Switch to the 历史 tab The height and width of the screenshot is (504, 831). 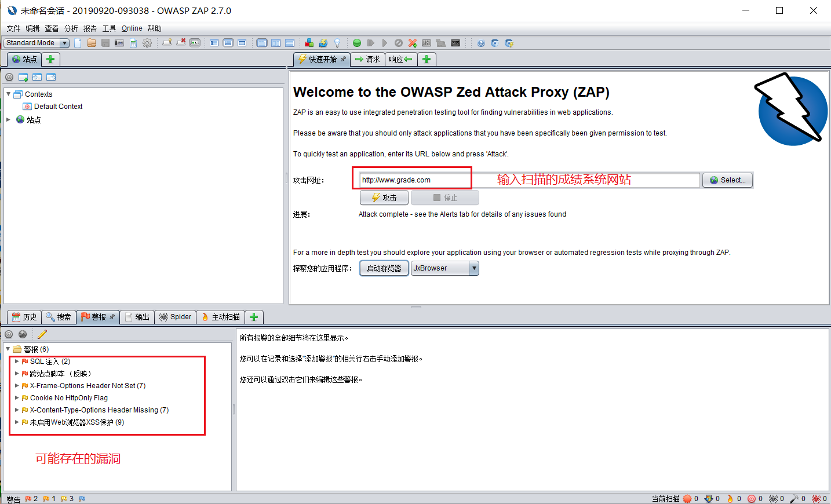24,317
